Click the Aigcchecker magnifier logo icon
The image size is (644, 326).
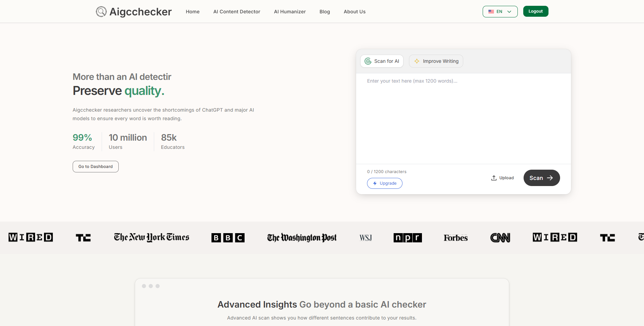click(x=101, y=12)
